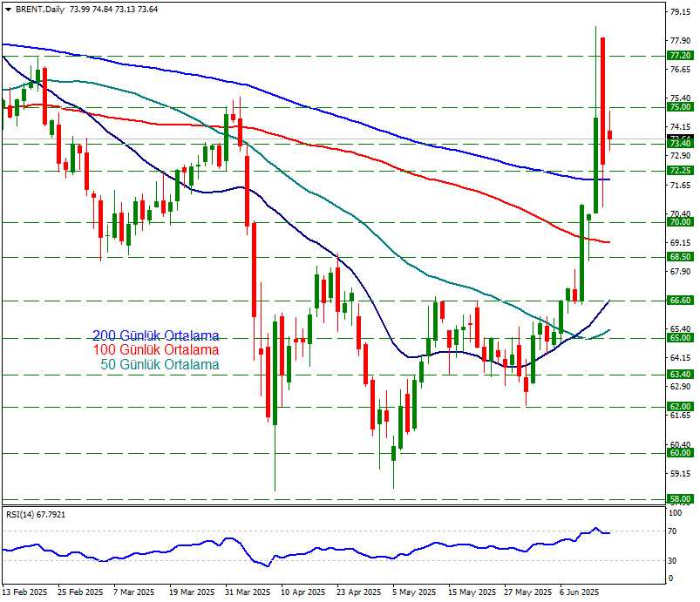Click the 62.00 green price level label
700x602 pixels.
click(680, 407)
